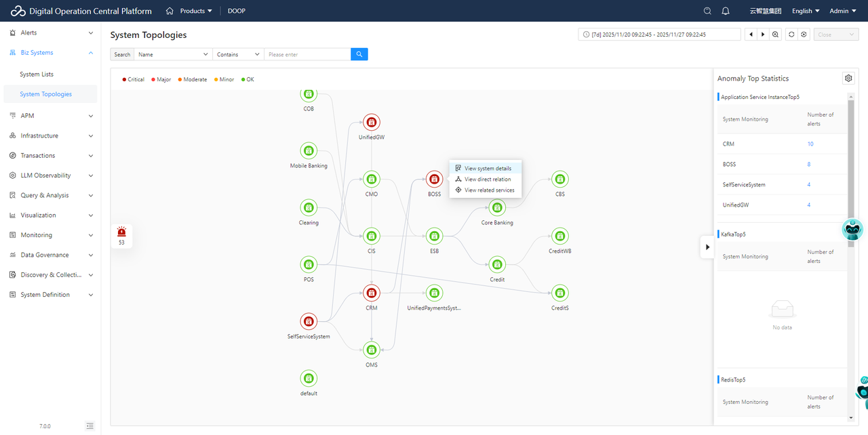Collapse the Anomaly Top Statistics panel arrow
Screen dimensions: 868x435
coord(707,247)
